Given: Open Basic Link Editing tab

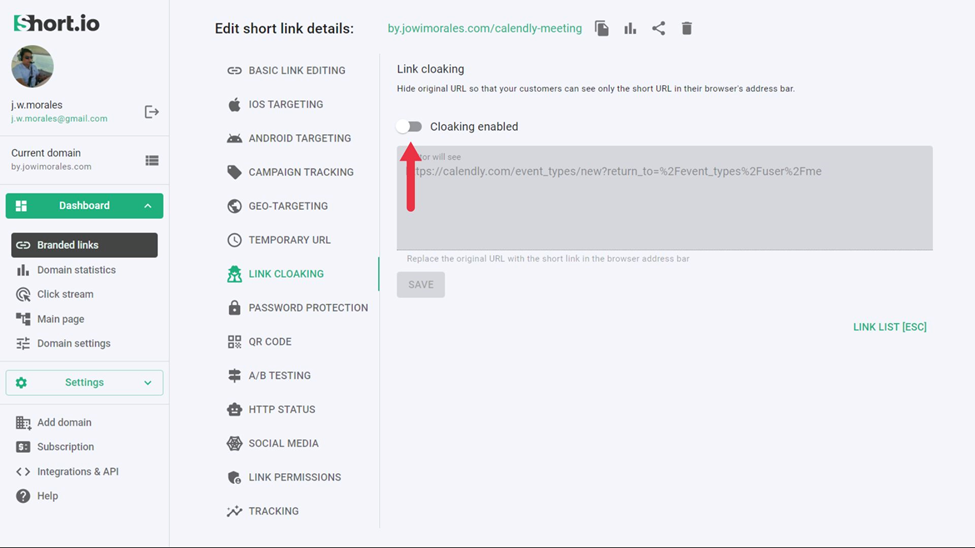Looking at the screenshot, I should (x=286, y=70).
